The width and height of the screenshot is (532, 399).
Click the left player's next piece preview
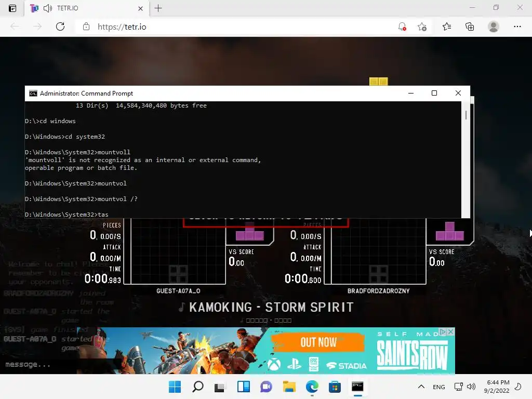250,231
